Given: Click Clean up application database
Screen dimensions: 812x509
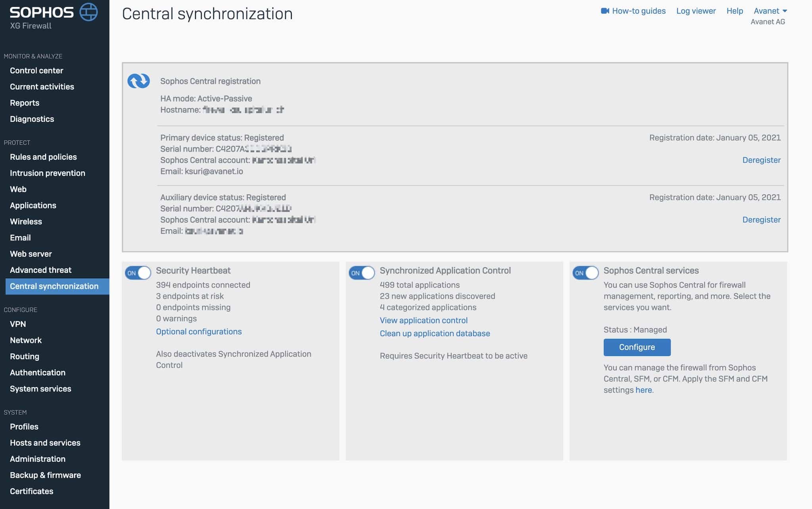Looking at the screenshot, I should point(435,333).
